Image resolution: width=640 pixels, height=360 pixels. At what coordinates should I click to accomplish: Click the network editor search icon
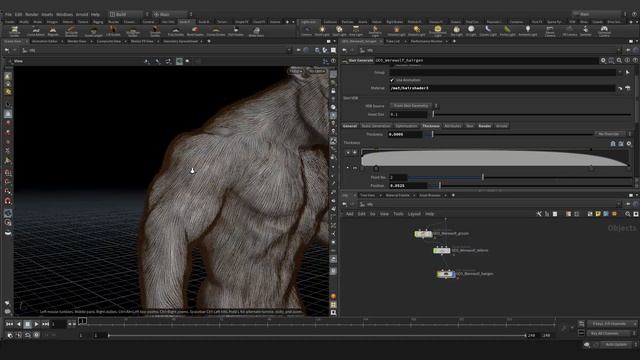628,214
